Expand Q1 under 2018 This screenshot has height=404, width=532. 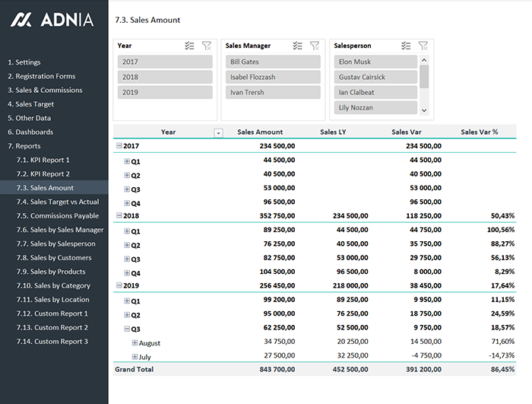tap(127, 231)
